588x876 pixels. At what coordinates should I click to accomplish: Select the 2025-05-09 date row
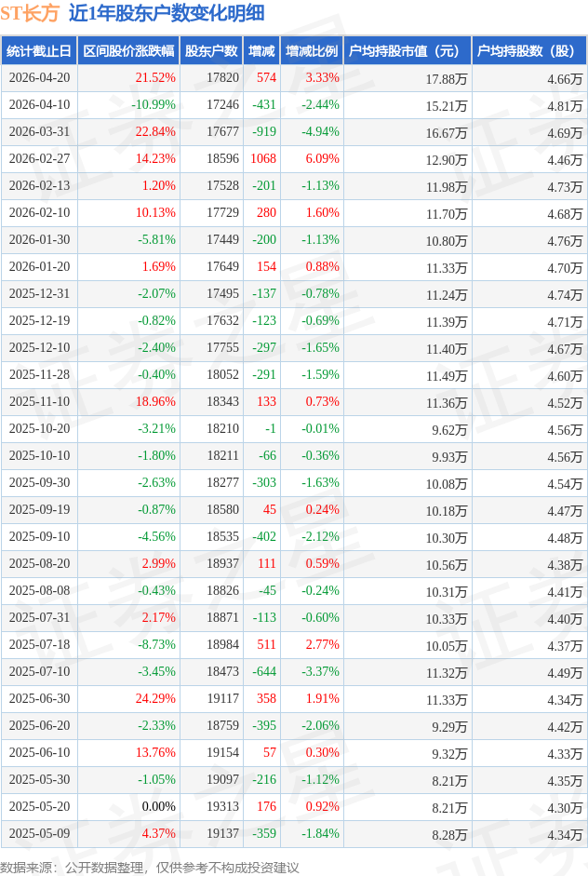pos(39,834)
